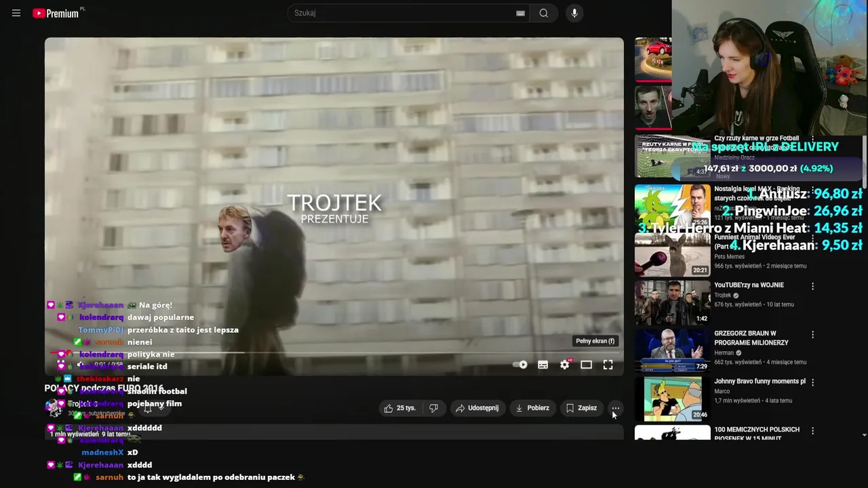Open options for GRZEGORZ BRAUN video
The height and width of the screenshot is (488, 868).
812,334
